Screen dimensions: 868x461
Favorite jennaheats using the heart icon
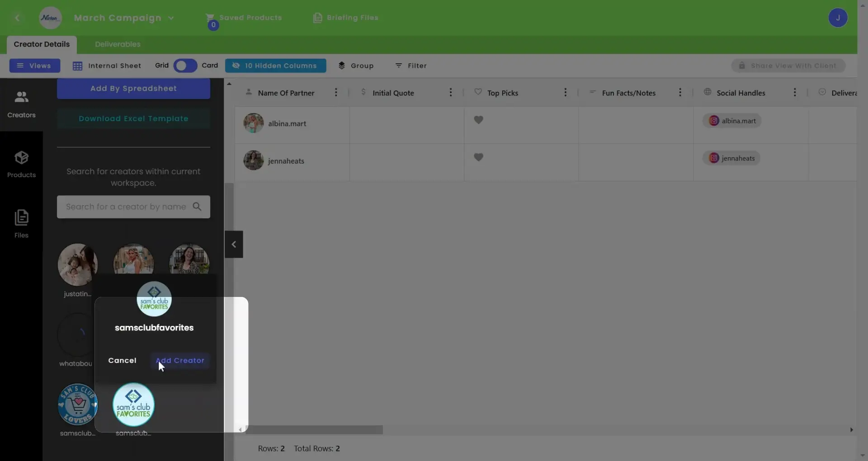[x=479, y=157]
